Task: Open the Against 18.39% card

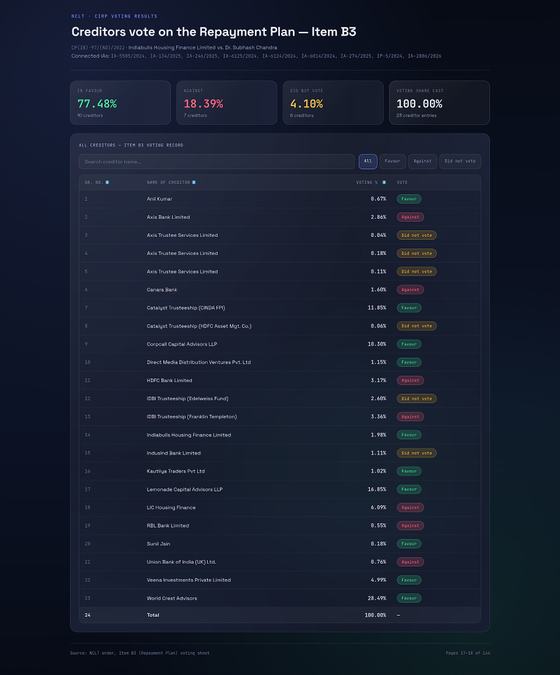Action: pos(227,102)
